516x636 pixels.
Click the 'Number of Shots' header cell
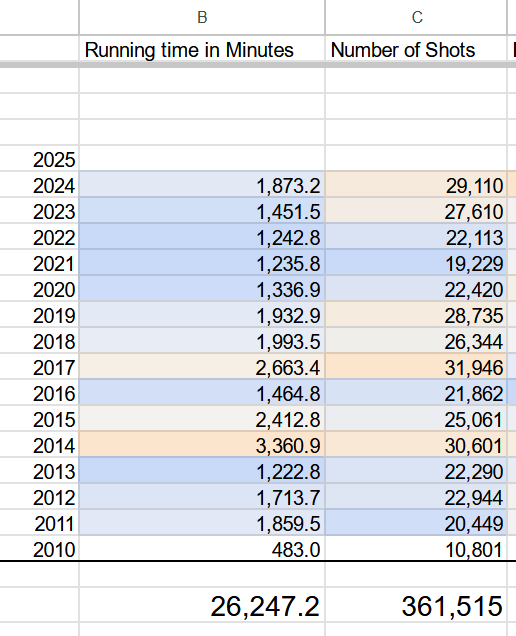(x=416, y=50)
